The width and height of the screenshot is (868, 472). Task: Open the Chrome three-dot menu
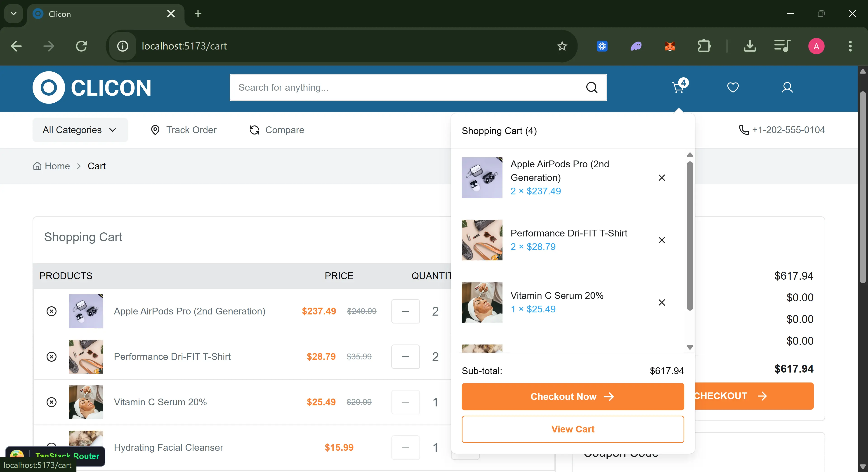[x=850, y=46]
